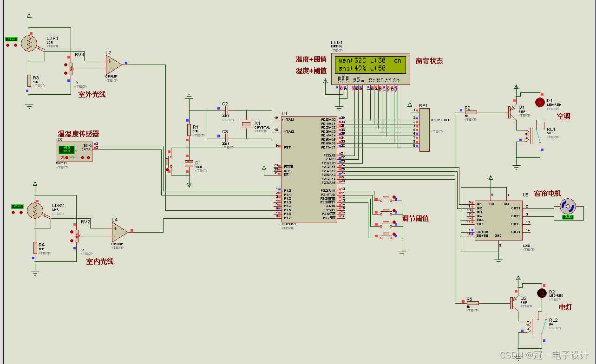
Task: Select the RL1 relay coil
Action: tap(526, 136)
